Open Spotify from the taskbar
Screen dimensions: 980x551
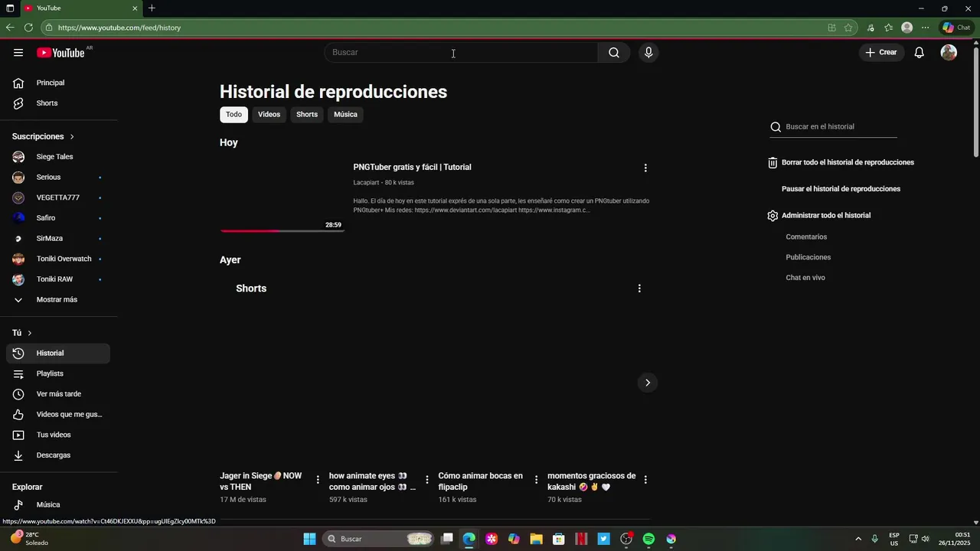click(648, 539)
